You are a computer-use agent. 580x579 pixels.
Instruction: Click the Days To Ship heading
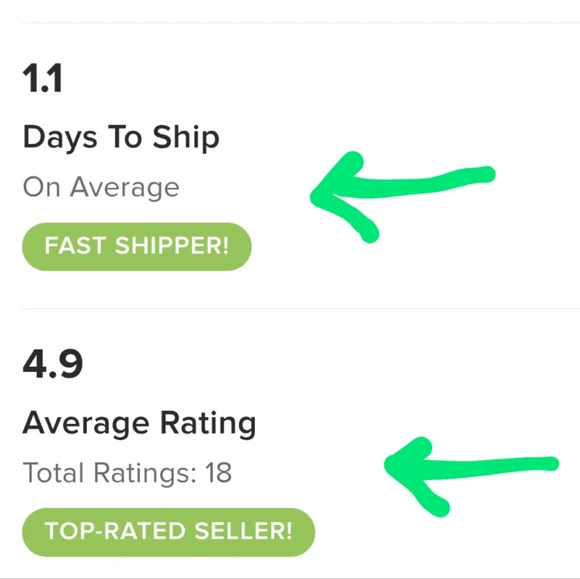(x=121, y=138)
